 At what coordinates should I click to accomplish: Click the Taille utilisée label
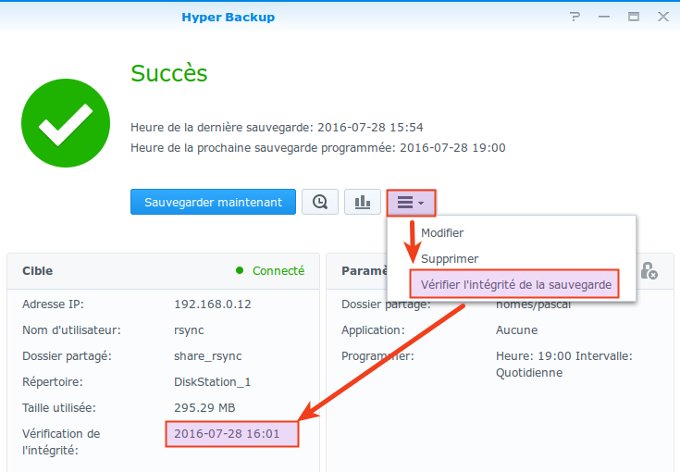(x=59, y=408)
